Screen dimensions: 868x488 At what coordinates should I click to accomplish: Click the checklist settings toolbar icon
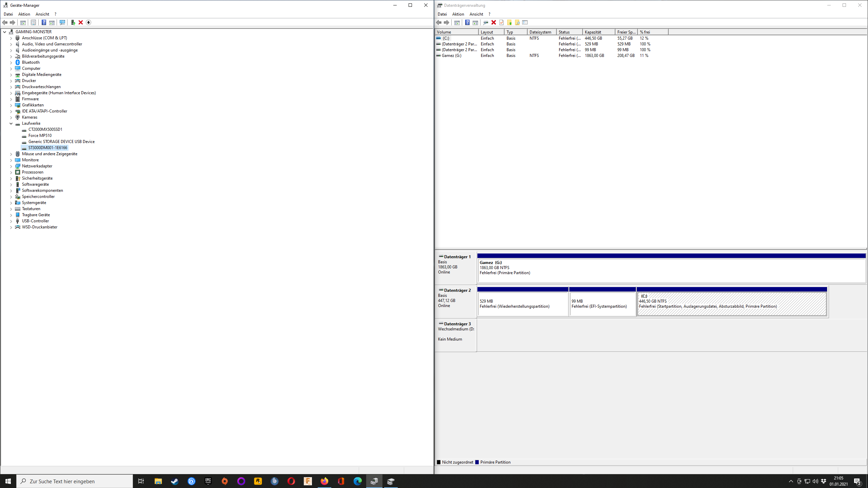tap(525, 22)
